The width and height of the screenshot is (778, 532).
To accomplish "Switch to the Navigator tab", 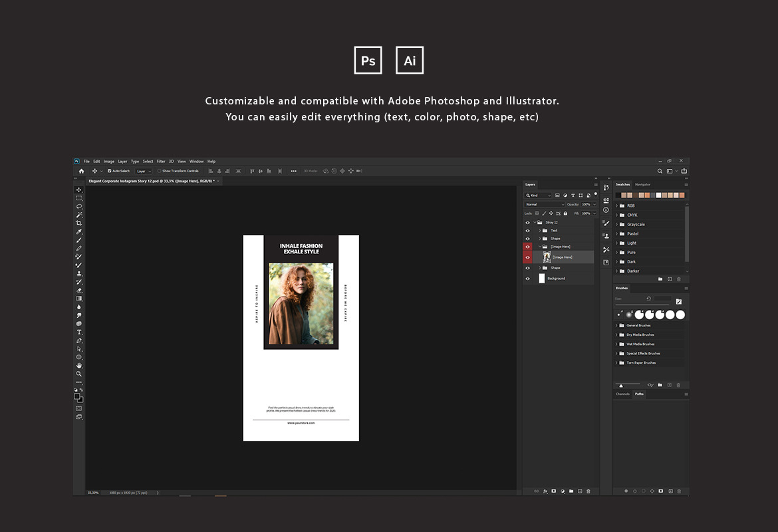I will 642,184.
